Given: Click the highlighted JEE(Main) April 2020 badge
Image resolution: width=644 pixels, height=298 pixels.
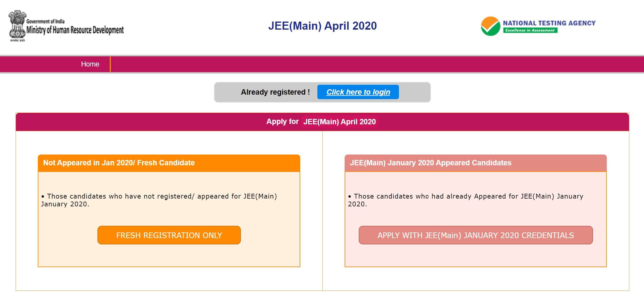Looking at the screenshot, I should point(340,122).
